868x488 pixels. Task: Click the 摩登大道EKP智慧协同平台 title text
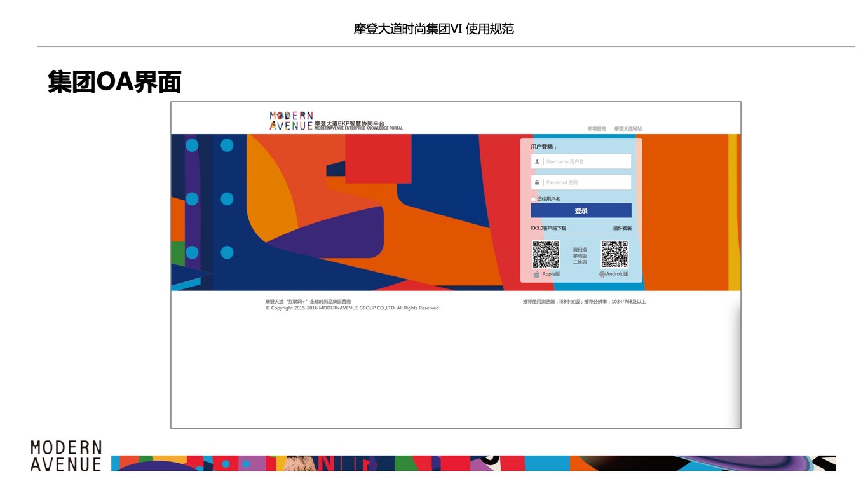pyautogui.click(x=349, y=123)
